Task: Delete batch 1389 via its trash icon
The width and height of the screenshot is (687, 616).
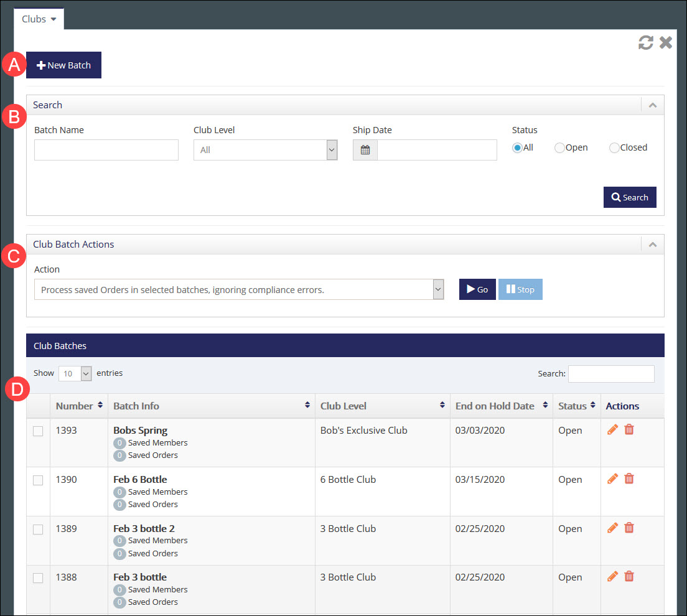Action: click(629, 527)
